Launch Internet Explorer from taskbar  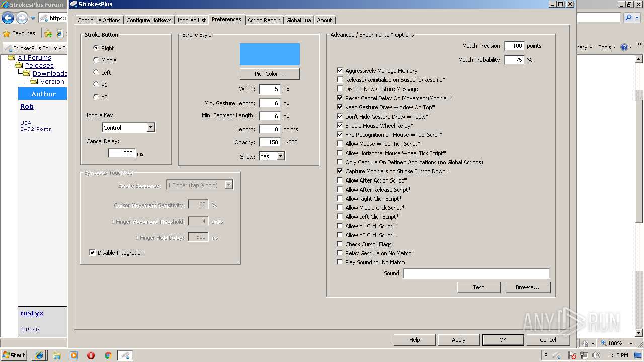pyautogui.click(x=39, y=355)
